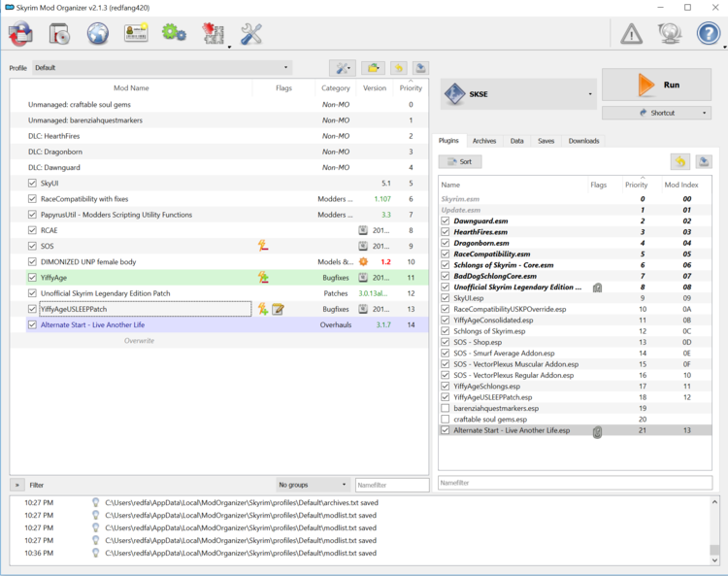This screenshot has width=728, height=576.
Task: Uncheck the Dawnguard.esm plugin
Action: [446, 220]
